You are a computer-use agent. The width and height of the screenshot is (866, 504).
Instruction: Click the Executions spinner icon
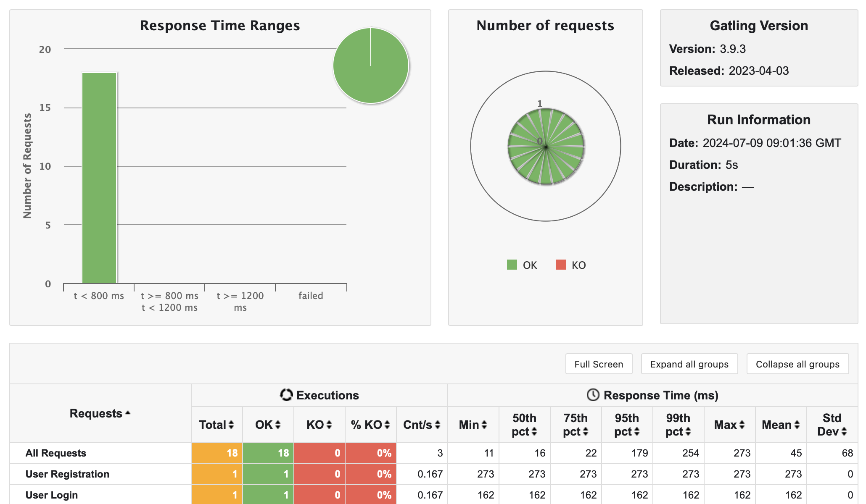286,395
